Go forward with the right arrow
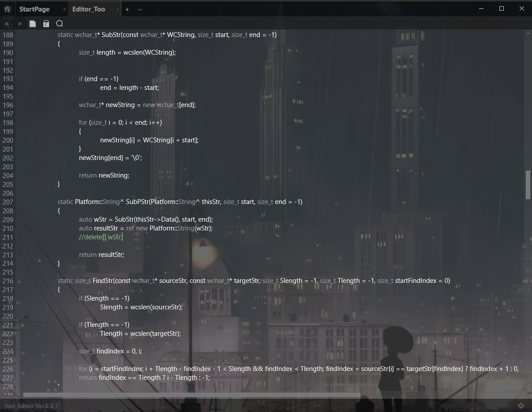The image size is (532, 412). (x=20, y=24)
